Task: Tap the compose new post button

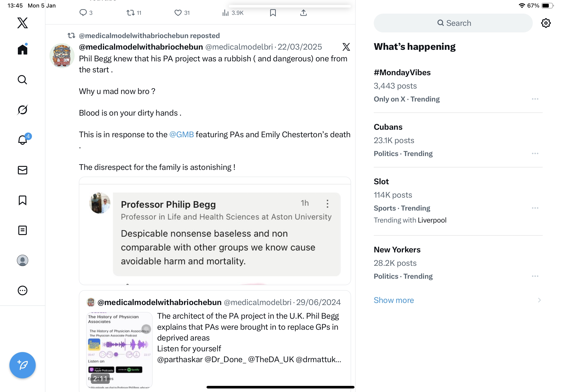Action: [23, 365]
